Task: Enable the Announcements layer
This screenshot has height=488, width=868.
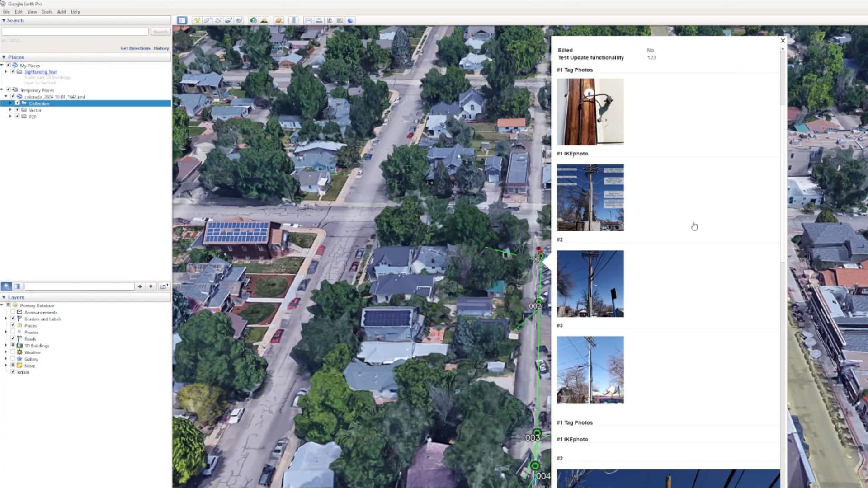Action: tap(13, 312)
